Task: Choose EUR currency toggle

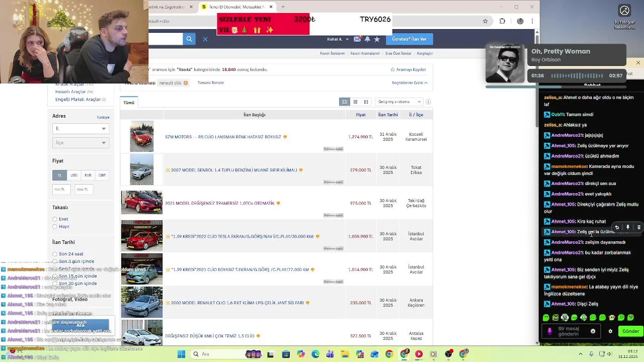Action: [88, 175]
